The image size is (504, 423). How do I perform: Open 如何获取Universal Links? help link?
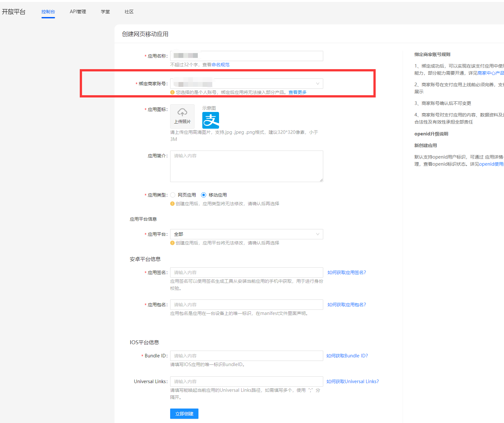pos(353,382)
